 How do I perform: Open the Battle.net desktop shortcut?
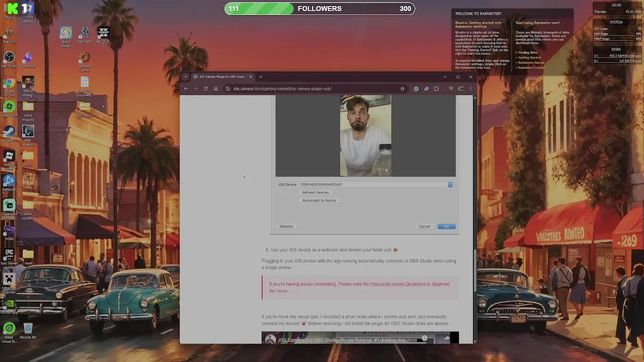click(9, 183)
